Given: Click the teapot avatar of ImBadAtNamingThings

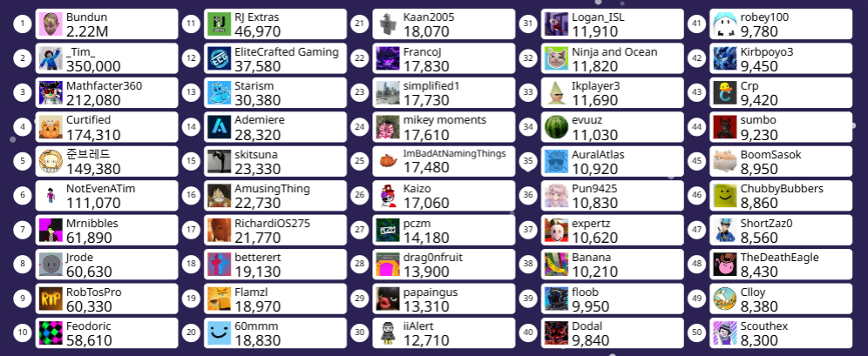Looking at the screenshot, I should tap(388, 161).
